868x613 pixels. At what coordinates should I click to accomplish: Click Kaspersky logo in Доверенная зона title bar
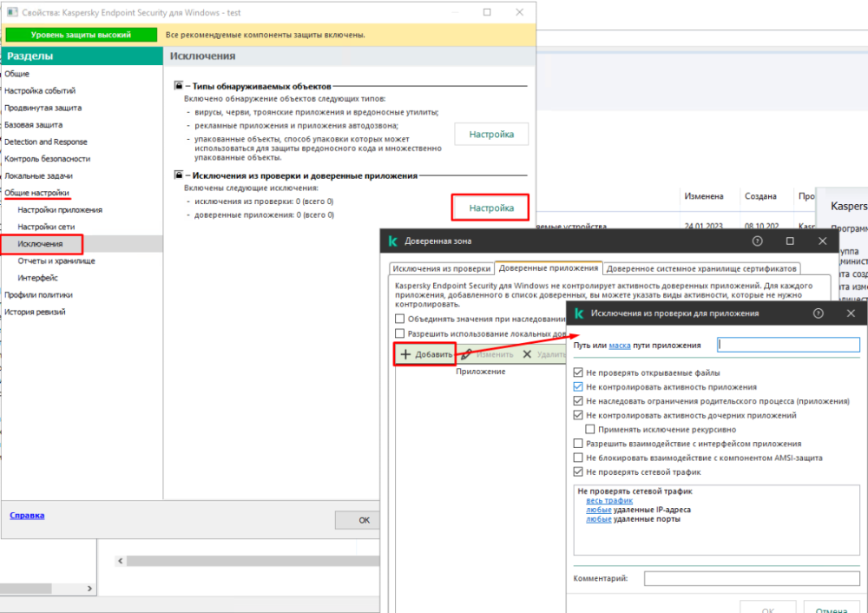coord(393,241)
